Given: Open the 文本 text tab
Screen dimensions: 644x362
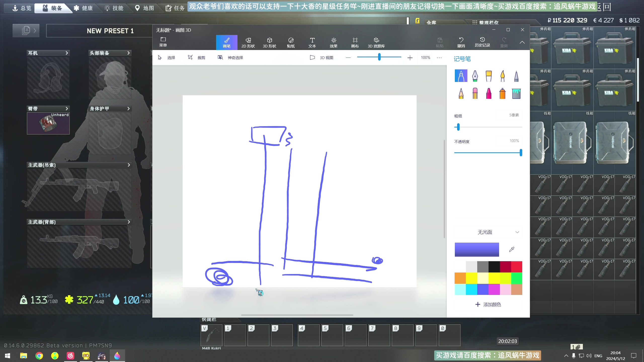Looking at the screenshot, I should pyautogui.click(x=312, y=42).
